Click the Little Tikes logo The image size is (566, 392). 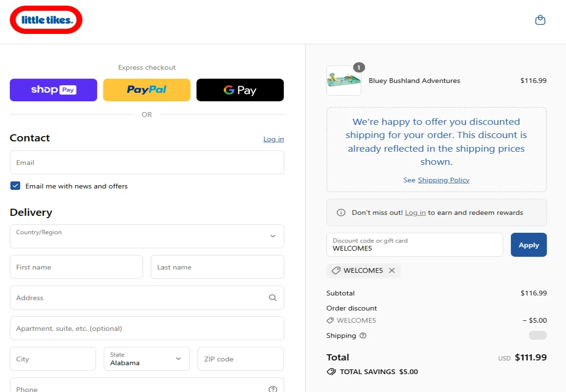[x=46, y=20]
